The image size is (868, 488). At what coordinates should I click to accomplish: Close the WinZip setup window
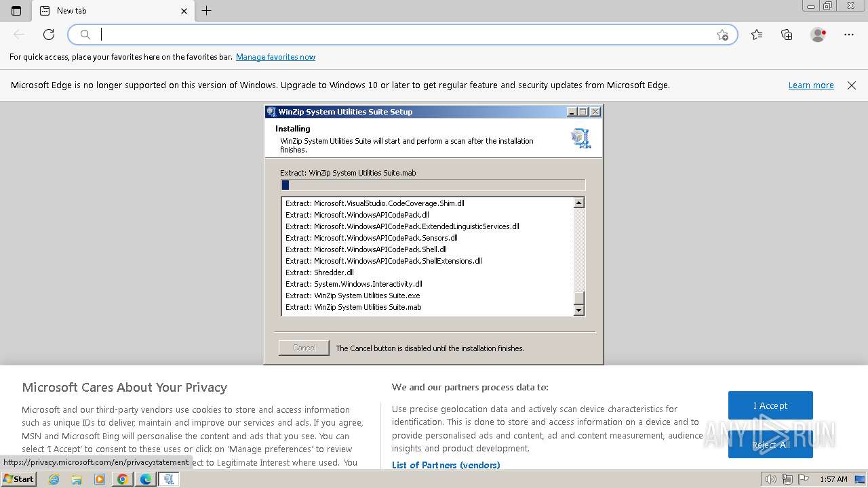pos(595,112)
